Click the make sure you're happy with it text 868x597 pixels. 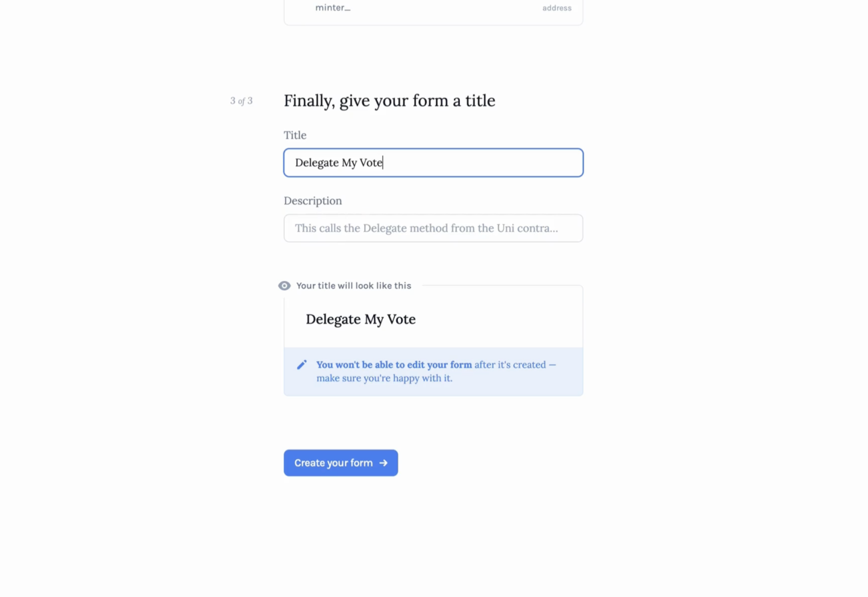click(385, 378)
